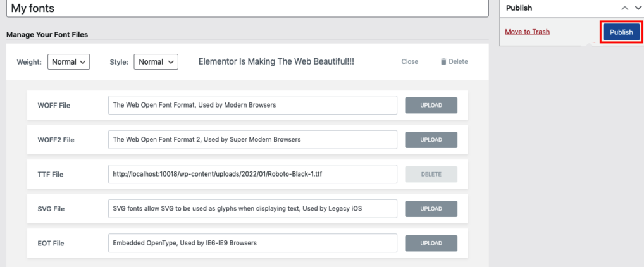Collapse the Publish panel with up arrow

tap(624, 9)
